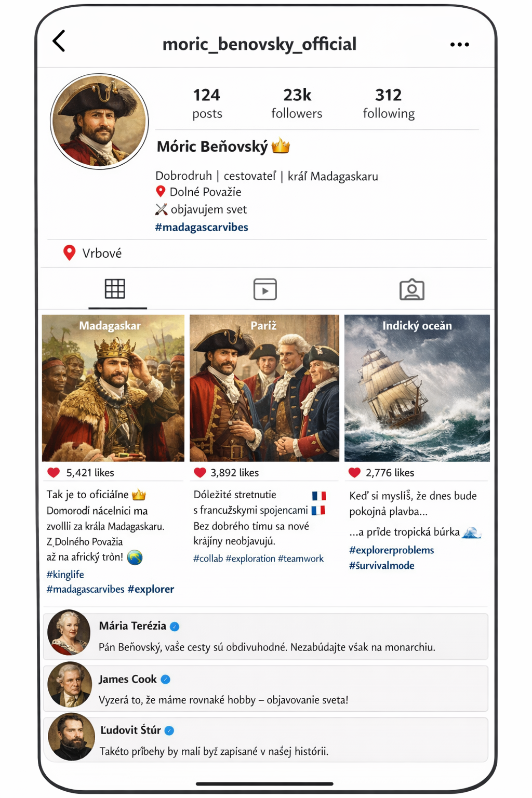Open the Móric Beňovský profile picture

[99, 122]
